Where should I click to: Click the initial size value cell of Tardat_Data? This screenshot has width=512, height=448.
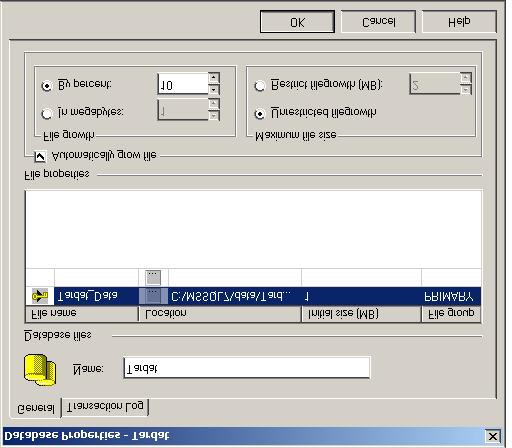point(361,296)
